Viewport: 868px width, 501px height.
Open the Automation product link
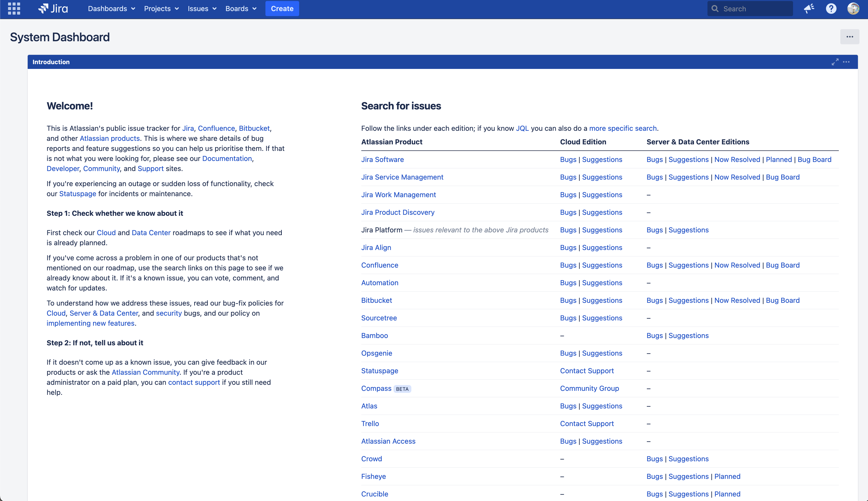[x=380, y=283]
